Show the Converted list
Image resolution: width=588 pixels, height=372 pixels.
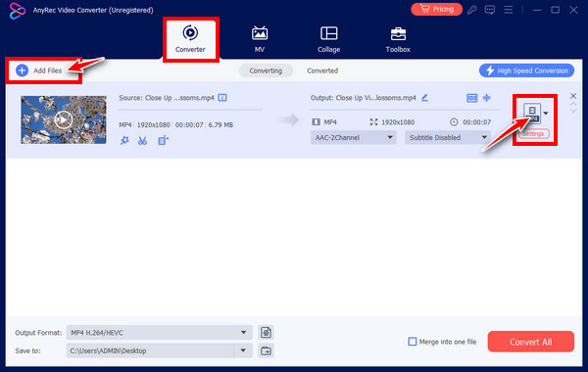(x=322, y=70)
